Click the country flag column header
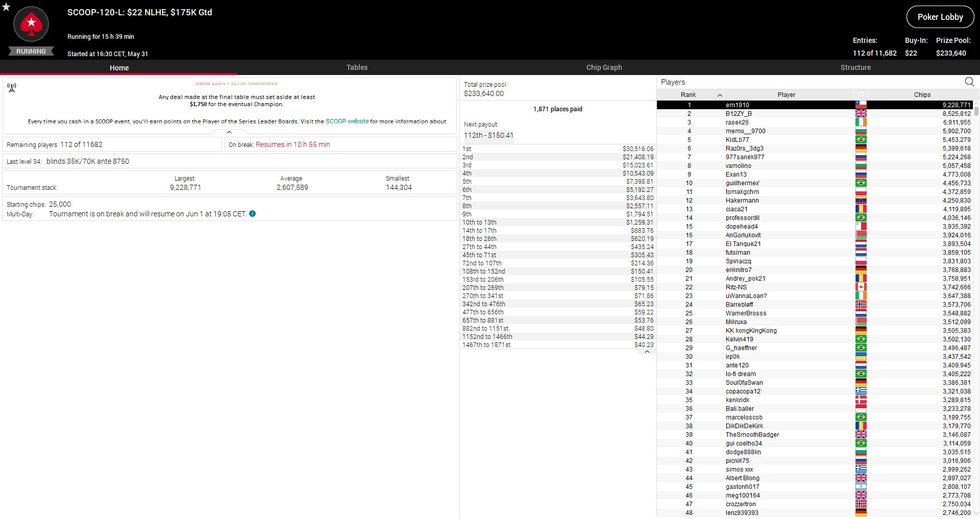Viewport: 980px width, 519px height. 861,95
